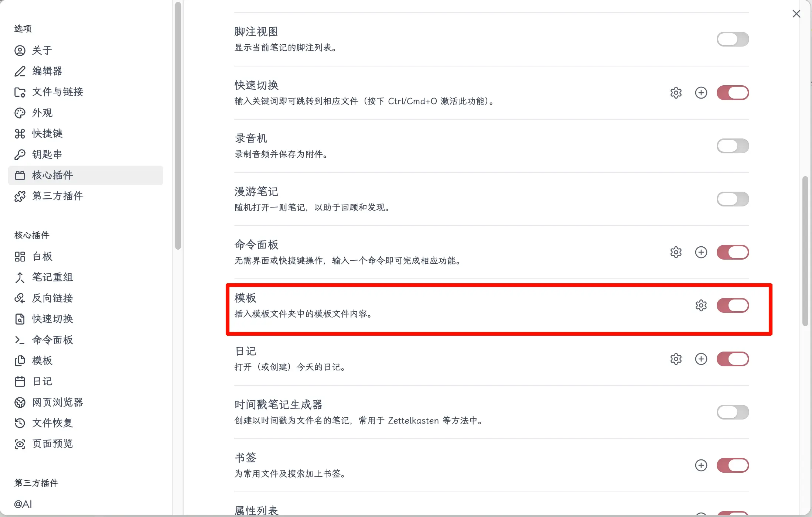
Task: Click the plus icon for 日记
Action: click(701, 359)
